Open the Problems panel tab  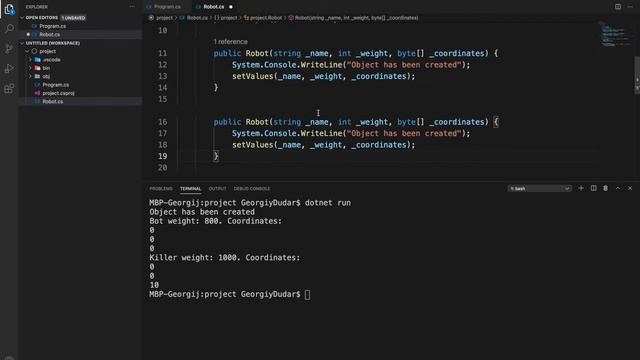pos(161,189)
